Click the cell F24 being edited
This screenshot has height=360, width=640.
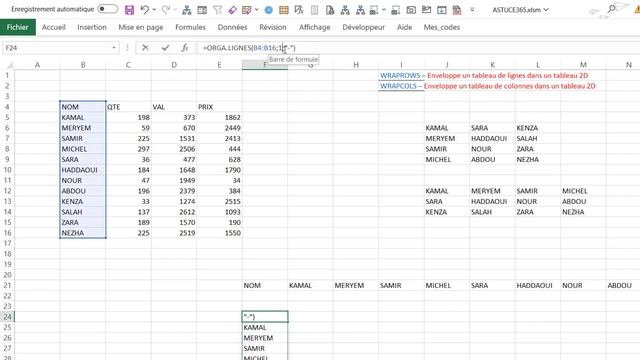(265, 317)
